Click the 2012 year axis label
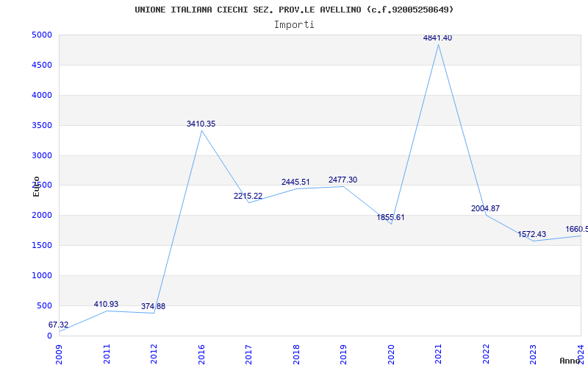The height and width of the screenshot is (368, 588). point(154,354)
